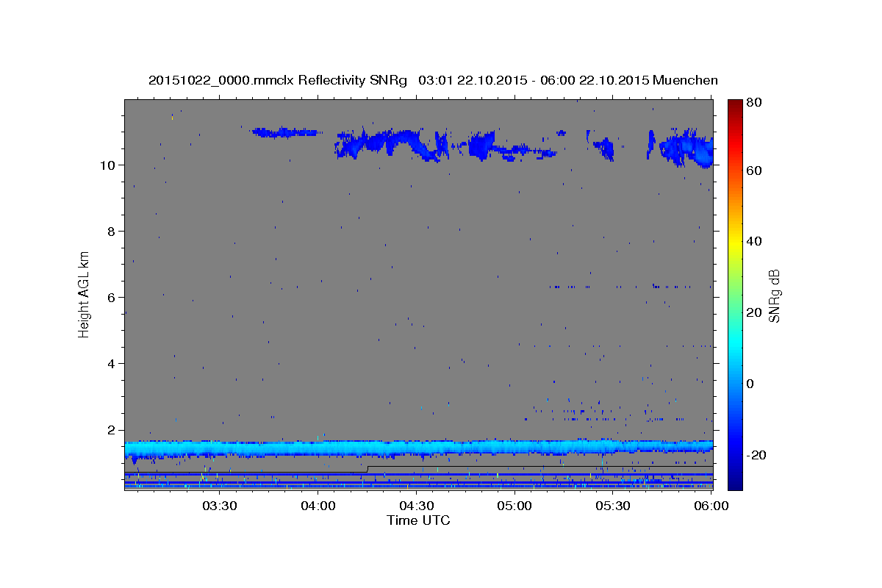Click the 04:00 time tick label
Viewport: 882px width, 588px height.
(318, 506)
